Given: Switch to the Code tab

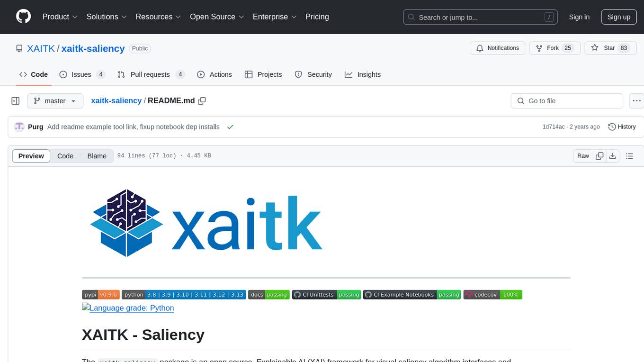Looking at the screenshot, I should coord(34,74).
